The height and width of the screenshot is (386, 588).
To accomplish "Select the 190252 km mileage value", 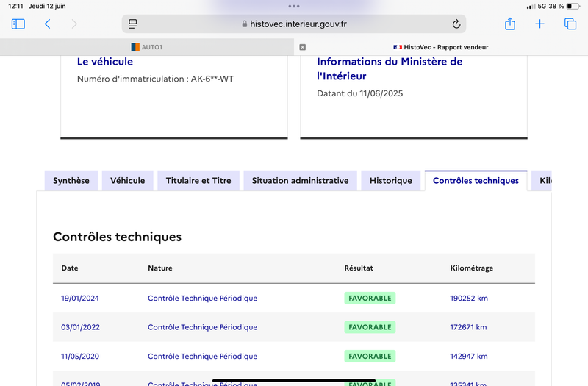I will tap(469, 299).
